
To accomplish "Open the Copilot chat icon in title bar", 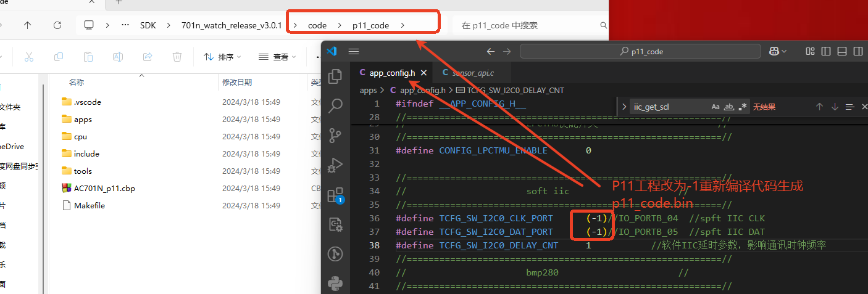I will [774, 51].
